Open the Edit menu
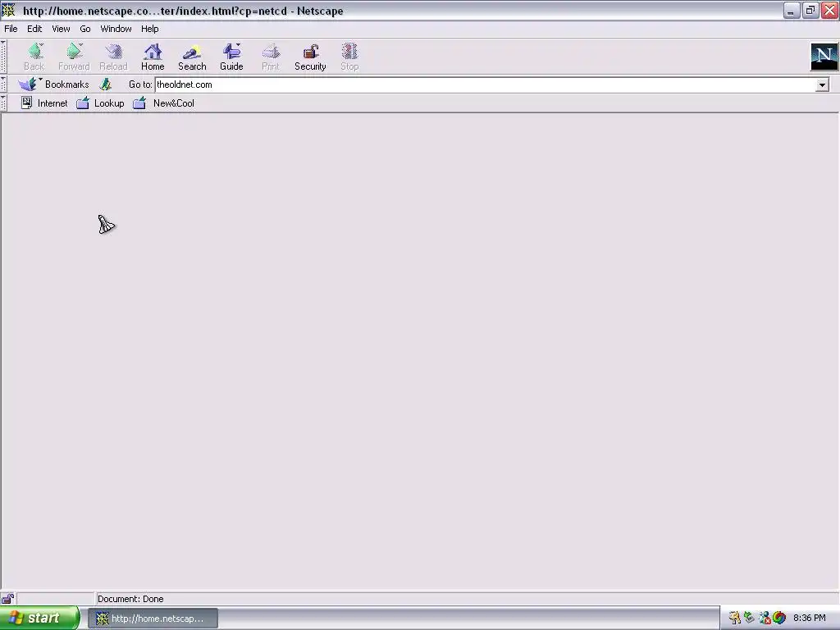The width and height of the screenshot is (840, 630). tap(34, 29)
